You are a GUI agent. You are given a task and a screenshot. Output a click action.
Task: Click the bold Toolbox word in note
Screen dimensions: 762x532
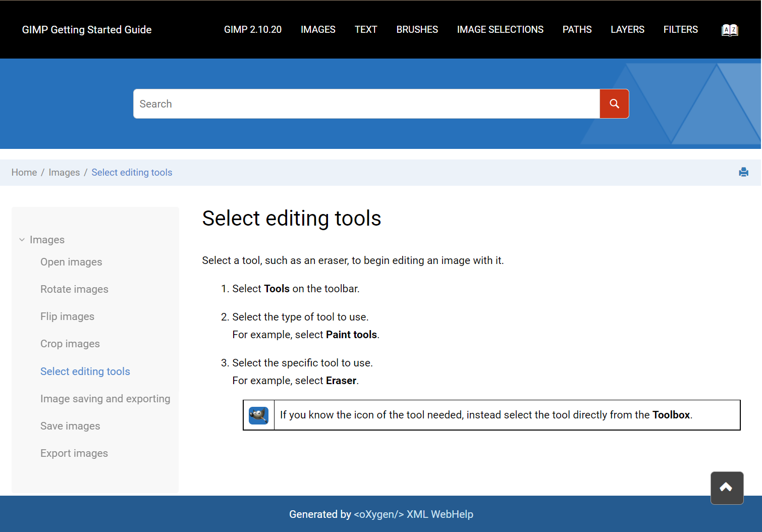pos(671,415)
